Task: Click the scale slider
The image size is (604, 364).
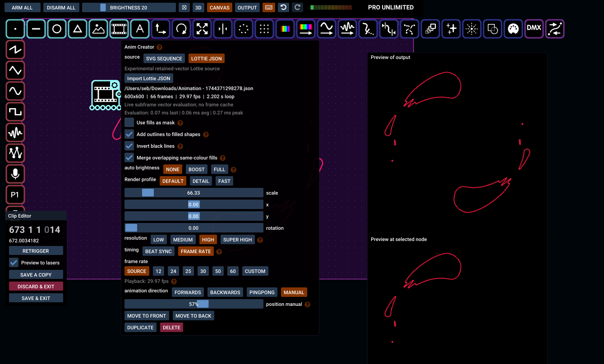Action: point(194,193)
